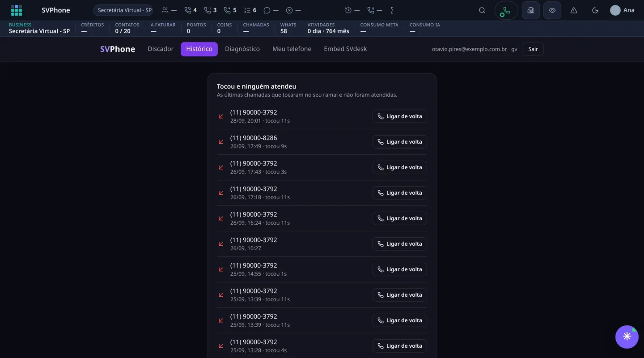The width and height of the screenshot is (644, 358).
Task: Open numbered list counter showing 6
Action: [x=250, y=10]
